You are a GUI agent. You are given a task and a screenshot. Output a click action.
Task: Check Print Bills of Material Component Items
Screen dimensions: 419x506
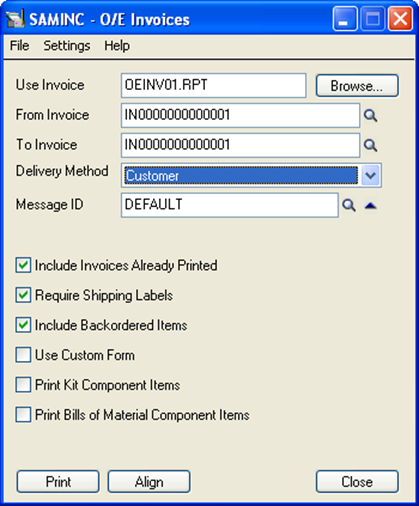coord(23,415)
